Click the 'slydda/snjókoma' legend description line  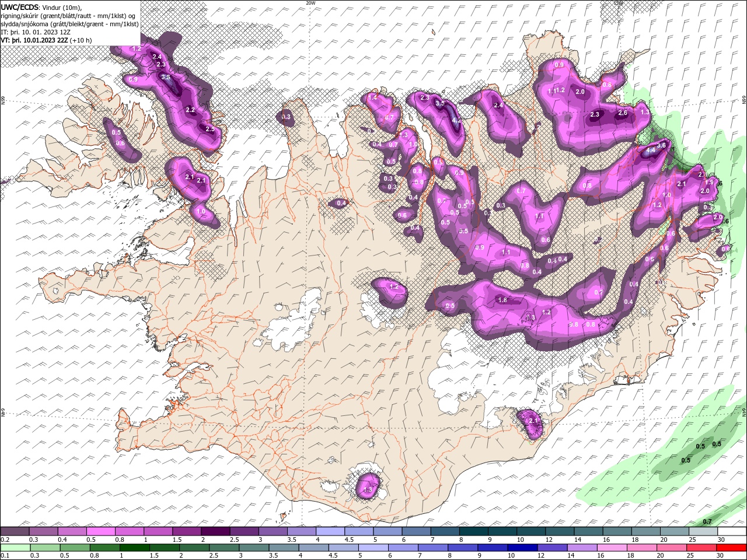tap(69, 24)
